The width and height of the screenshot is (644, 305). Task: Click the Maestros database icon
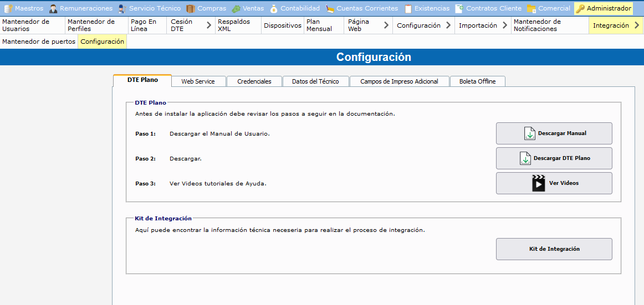pos(8,8)
